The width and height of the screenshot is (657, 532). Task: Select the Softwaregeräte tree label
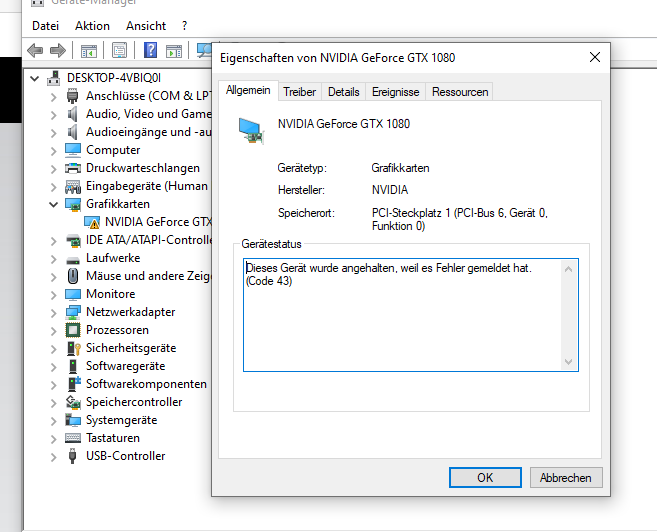126,366
